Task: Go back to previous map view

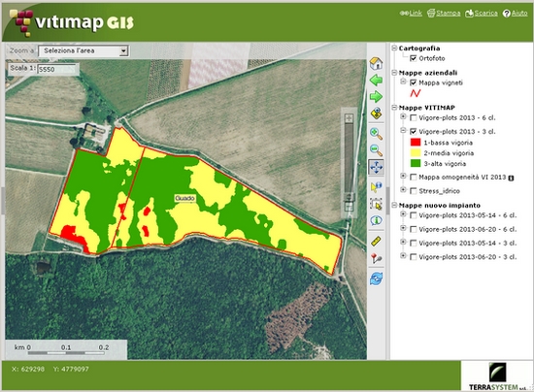Action: pyautogui.click(x=376, y=81)
